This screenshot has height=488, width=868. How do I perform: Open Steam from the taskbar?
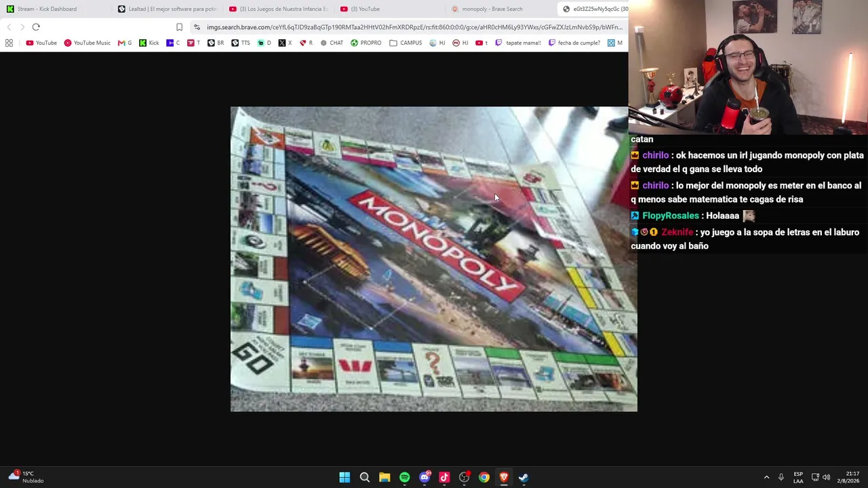[524, 477]
